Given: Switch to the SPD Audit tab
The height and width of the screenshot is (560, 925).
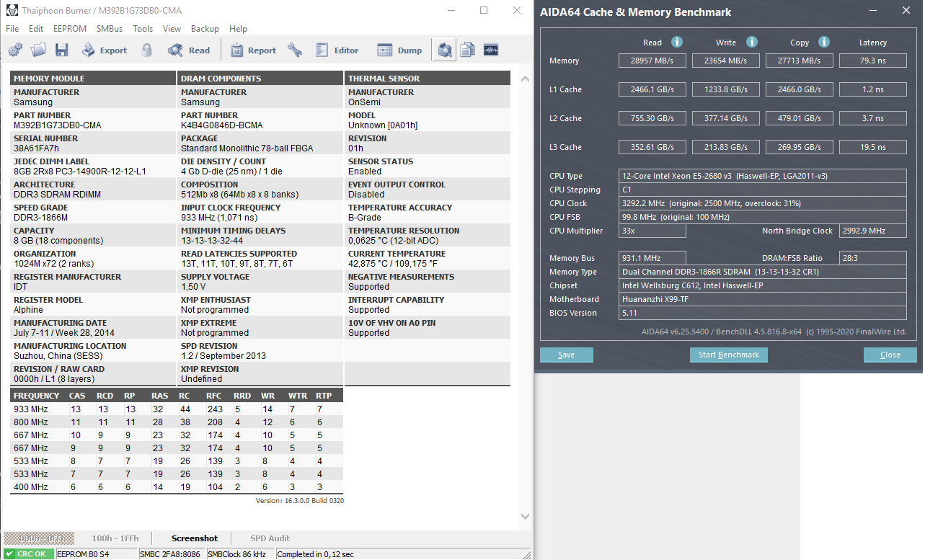Looking at the screenshot, I should pyautogui.click(x=270, y=538).
